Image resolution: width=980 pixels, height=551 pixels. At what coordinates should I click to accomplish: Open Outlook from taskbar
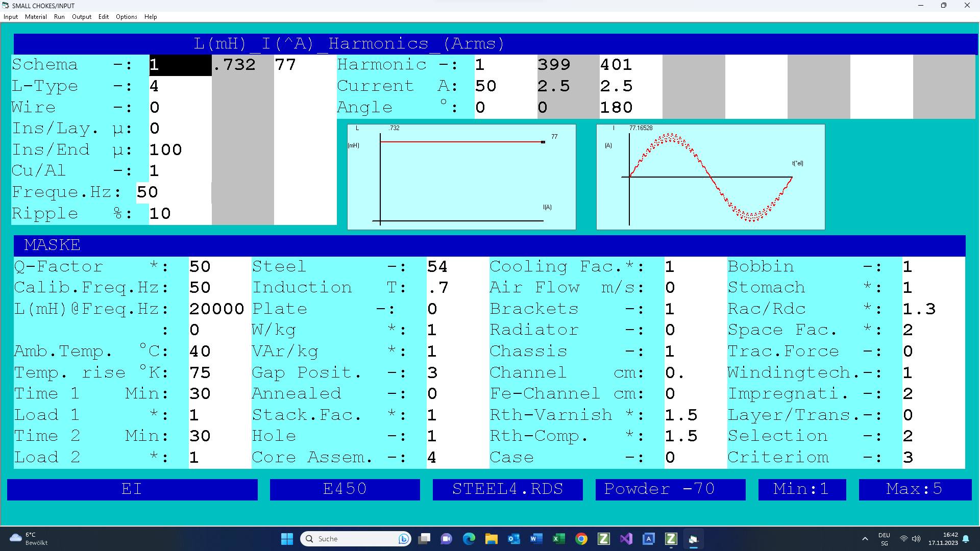coord(514,539)
